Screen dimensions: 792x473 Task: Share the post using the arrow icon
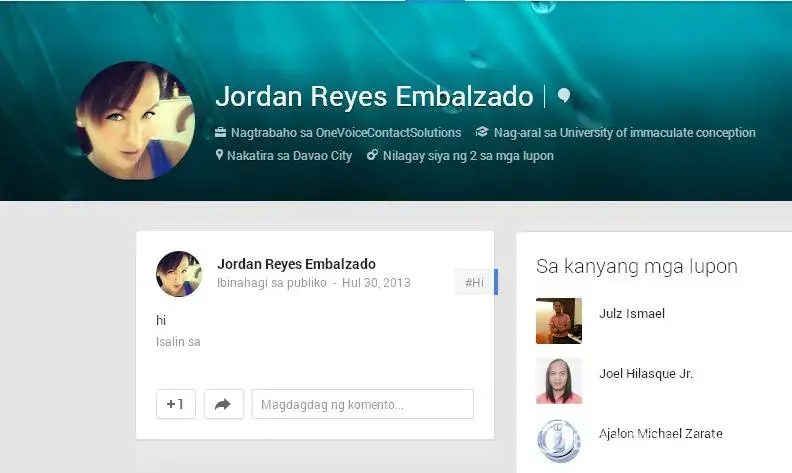pyautogui.click(x=224, y=404)
